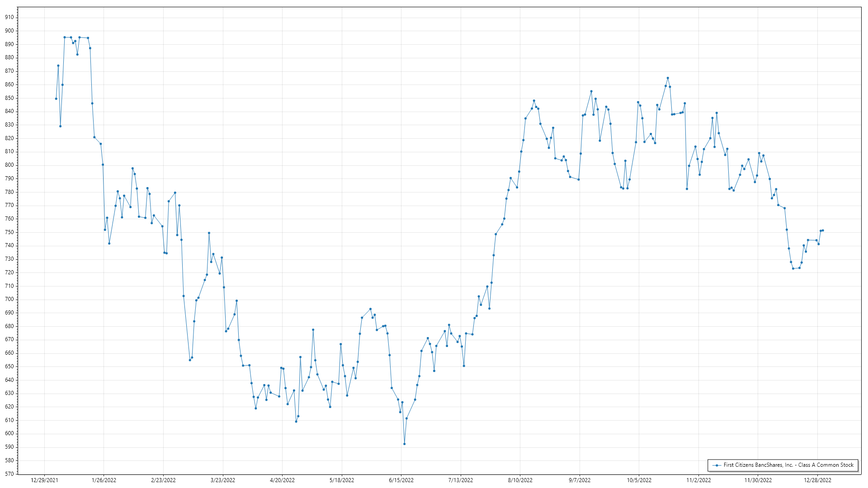The image size is (868, 488).
Task: Click the 6/15/2022 x-axis date label
Action: click(401, 480)
